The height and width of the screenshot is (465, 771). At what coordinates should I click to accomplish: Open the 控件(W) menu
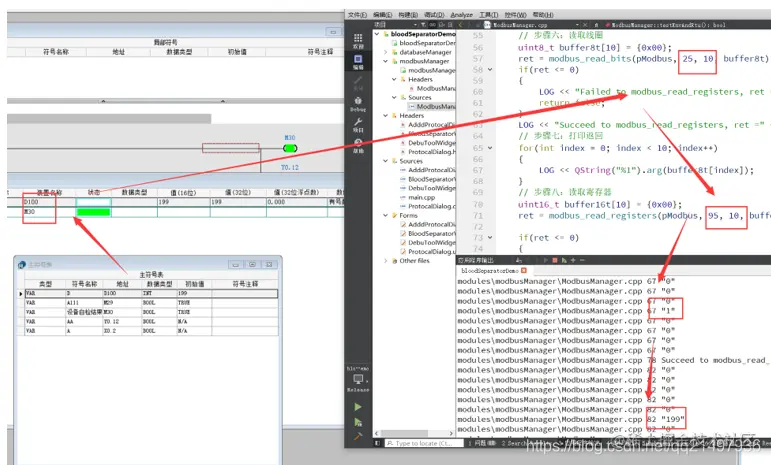[x=515, y=15]
